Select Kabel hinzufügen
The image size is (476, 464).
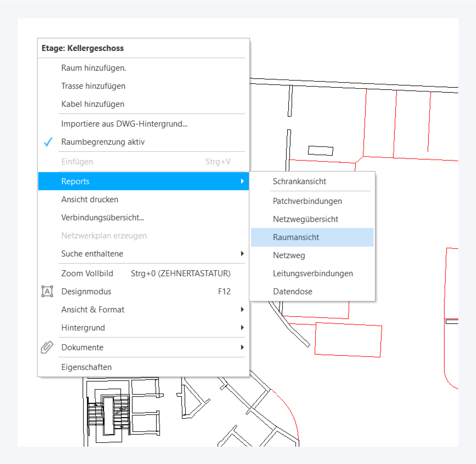pyautogui.click(x=93, y=104)
